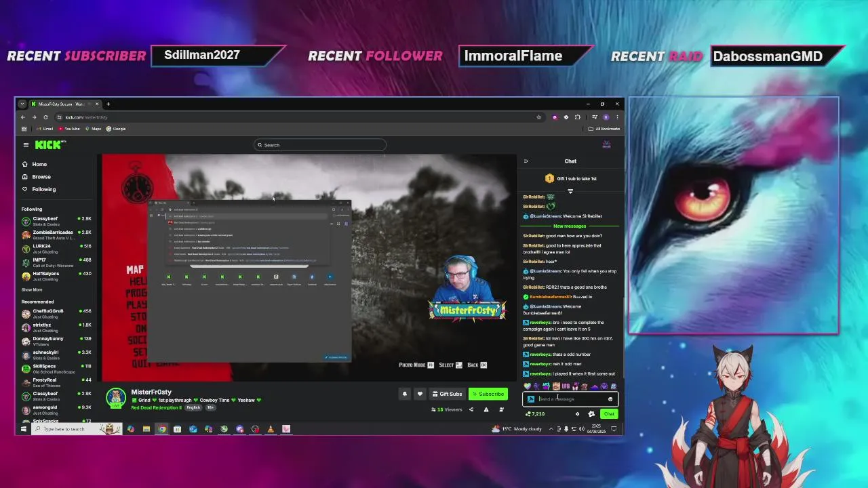Click the English language tag

(194, 407)
